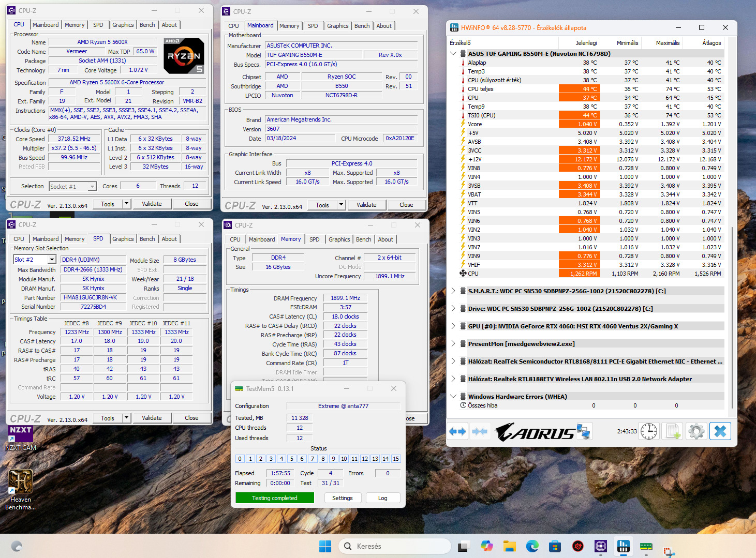Screen dimensions: 756x558
Task: Click the blue X close-sensors icon in HWiNFO
Action: [720, 431]
